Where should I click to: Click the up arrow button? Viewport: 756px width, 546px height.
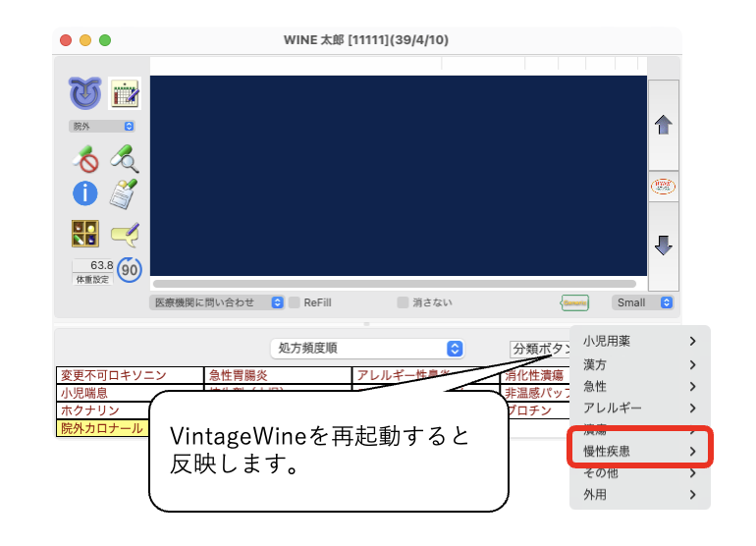[664, 125]
